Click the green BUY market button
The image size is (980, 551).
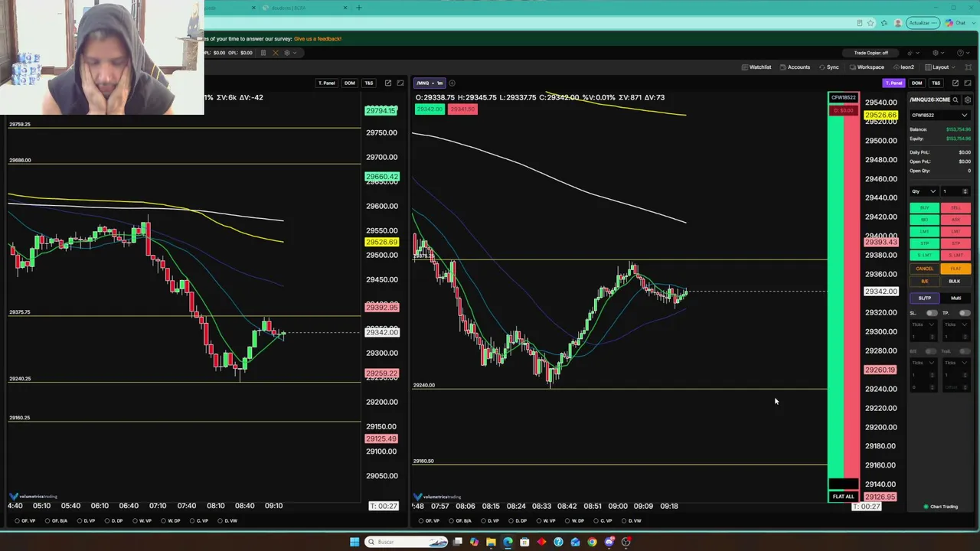[x=924, y=208]
